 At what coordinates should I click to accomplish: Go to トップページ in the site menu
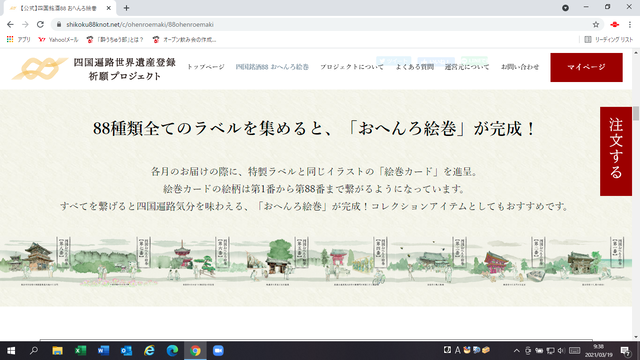[206, 67]
